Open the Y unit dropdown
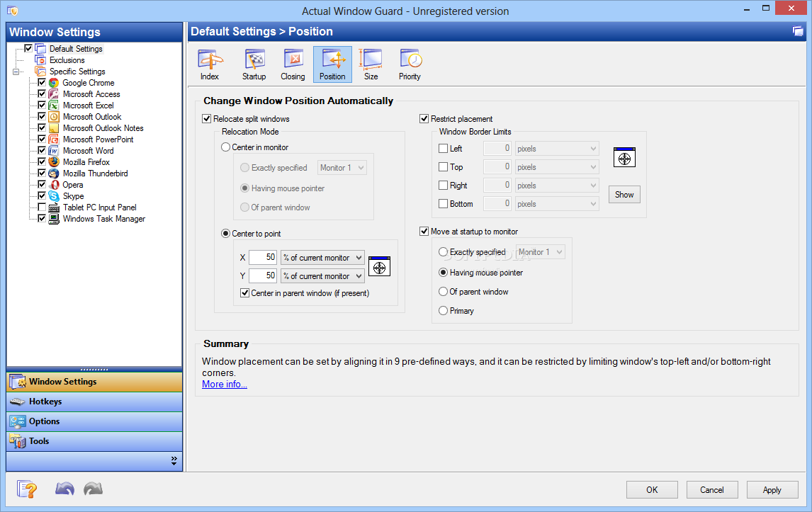The height and width of the screenshot is (512, 812). (x=322, y=276)
